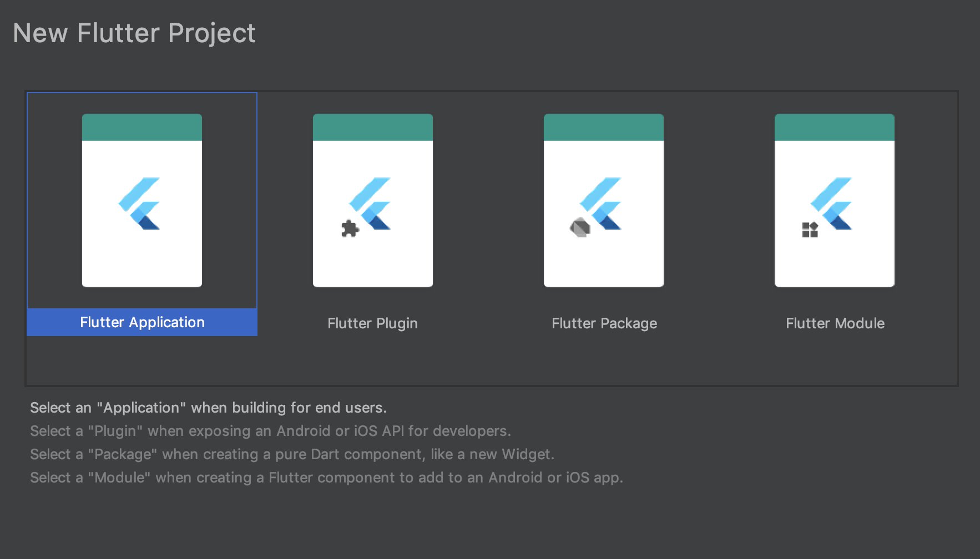Click the 'Select a "Package"' description line
Screen dimensions: 980x559
292,454
